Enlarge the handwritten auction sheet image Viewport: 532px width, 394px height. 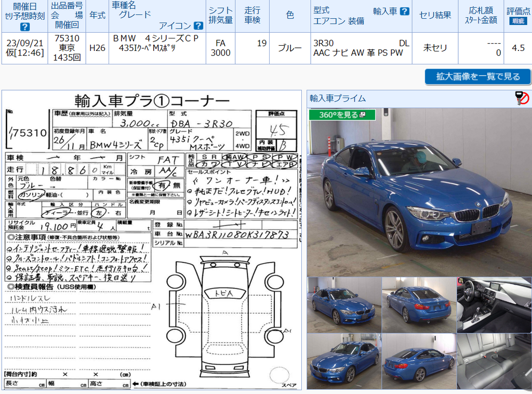tap(152, 240)
